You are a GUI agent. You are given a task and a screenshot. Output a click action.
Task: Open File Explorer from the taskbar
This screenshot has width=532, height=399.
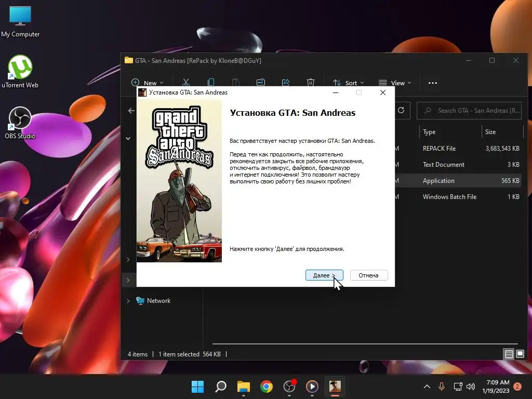(244, 387)
